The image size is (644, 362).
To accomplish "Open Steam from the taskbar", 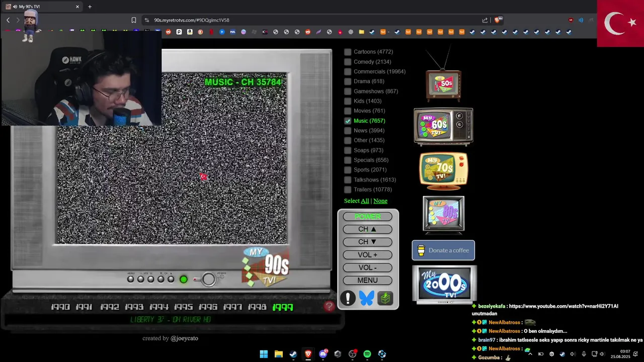I will (x=293, y=354).
